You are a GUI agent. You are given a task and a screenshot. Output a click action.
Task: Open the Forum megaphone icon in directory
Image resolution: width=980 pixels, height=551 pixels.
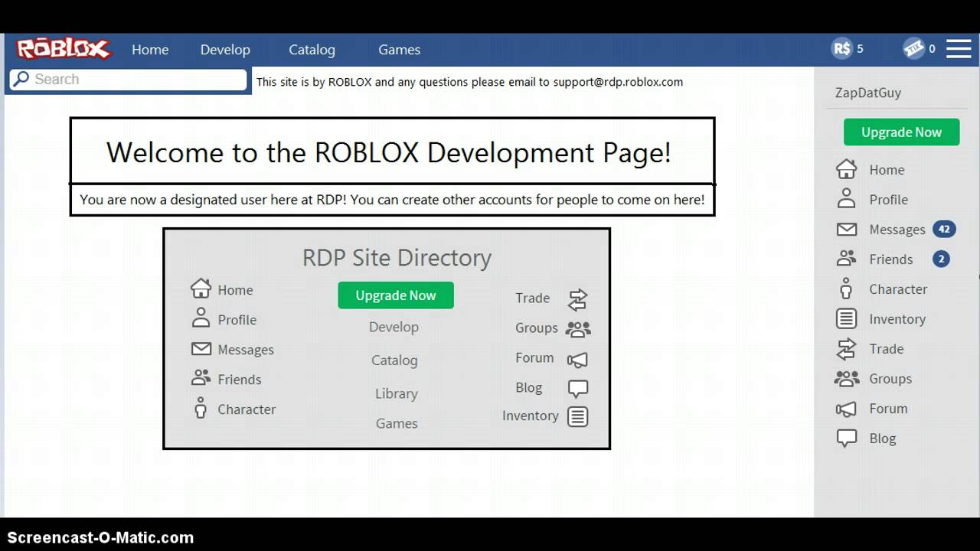point(578,359)
